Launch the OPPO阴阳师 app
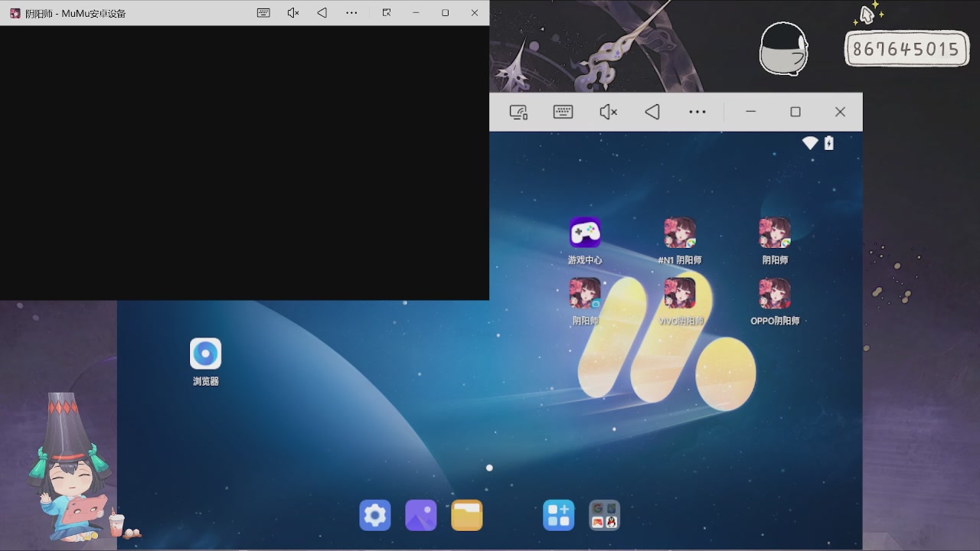The image size is (980, 551). tap(775, 294)
